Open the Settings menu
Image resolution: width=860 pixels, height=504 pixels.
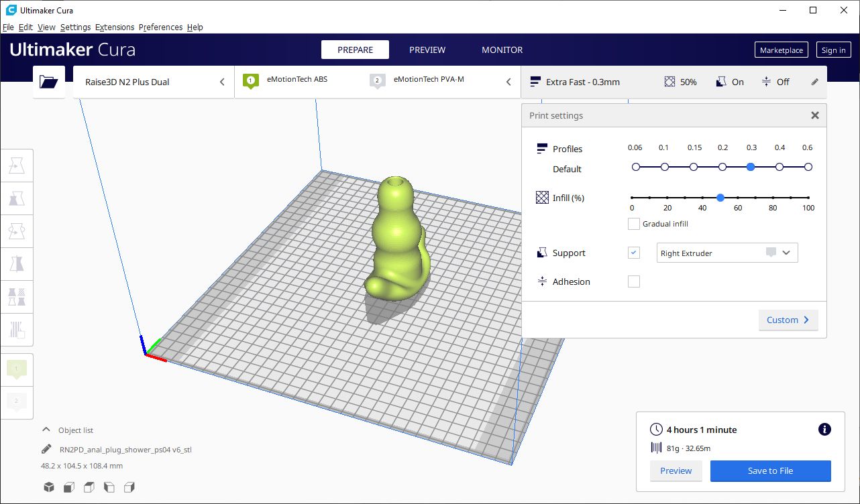(x=75, y=27)
